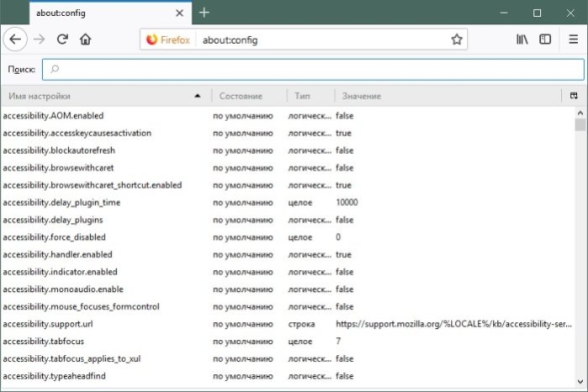The height and width of the screenshot is (392, 588).
Task: Minimize the Firefox window
Action: 504,13
